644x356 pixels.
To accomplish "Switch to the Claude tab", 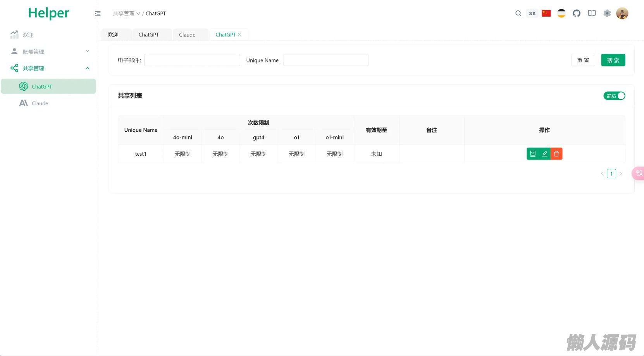I will coord(187,35).
